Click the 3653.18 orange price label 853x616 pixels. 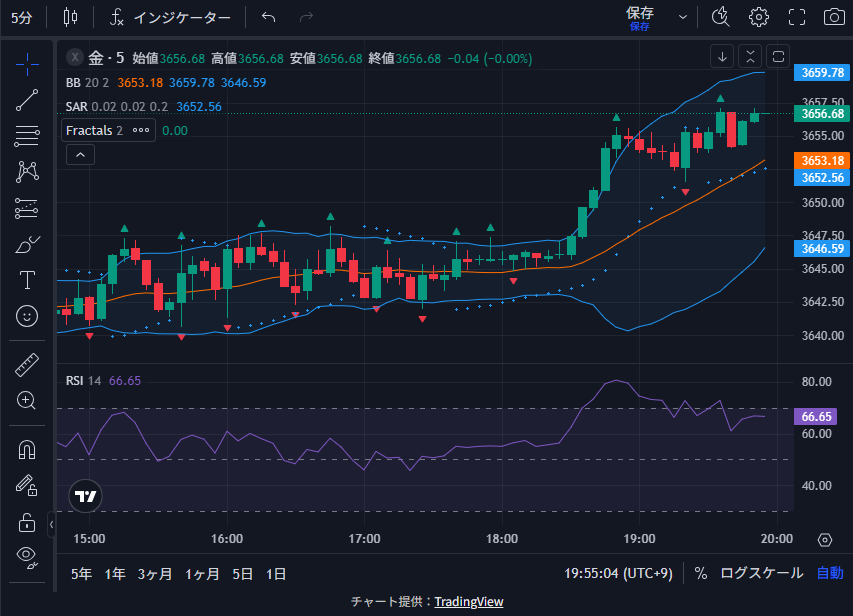(822, 161)
